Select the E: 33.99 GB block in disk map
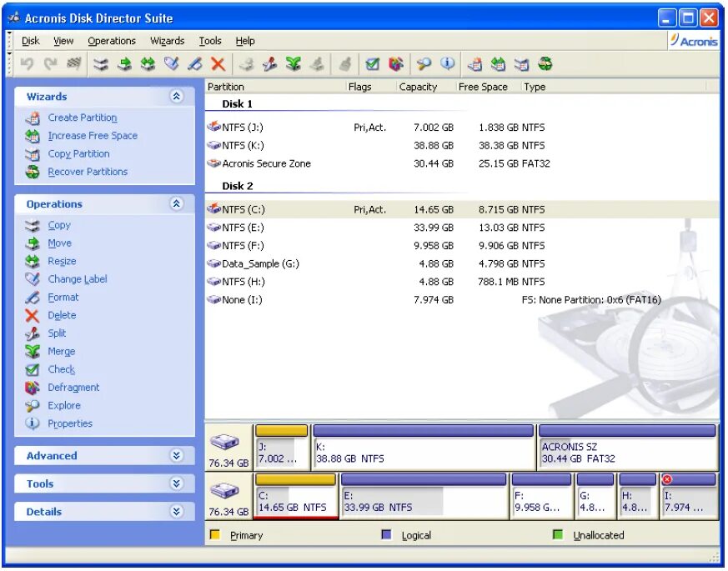The height and width of the screenshot is (571, 728). [x=424, y=495]
